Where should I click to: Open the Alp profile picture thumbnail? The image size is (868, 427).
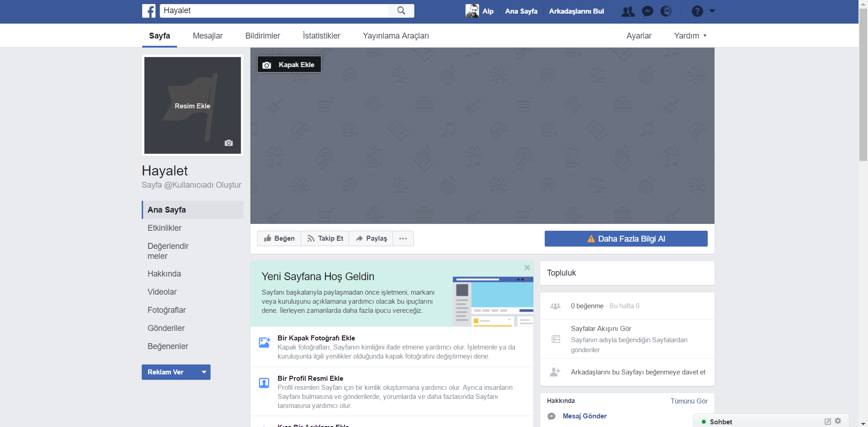coord(472,11)
